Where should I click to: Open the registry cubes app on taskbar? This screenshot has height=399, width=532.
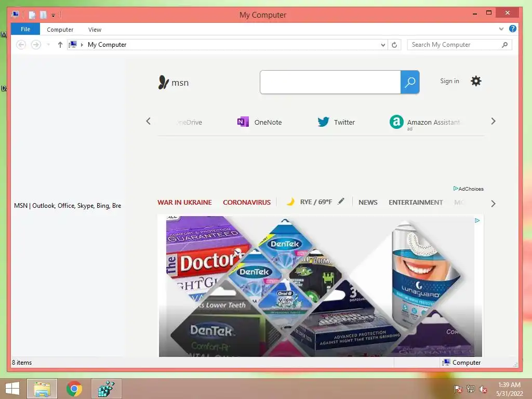tap(106, 389)
